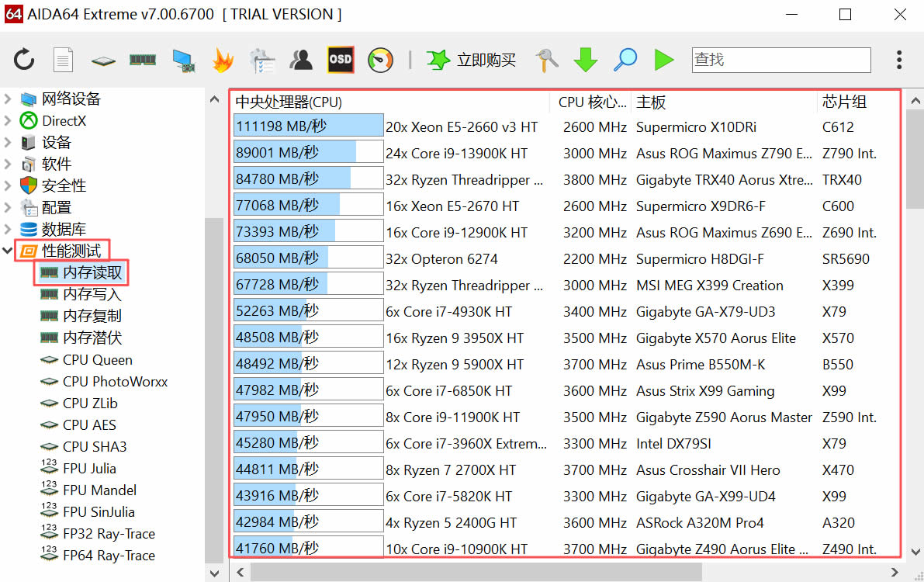924x582 pixels.
Task: Expand the DirectX tree node
Action: point(8,121)
